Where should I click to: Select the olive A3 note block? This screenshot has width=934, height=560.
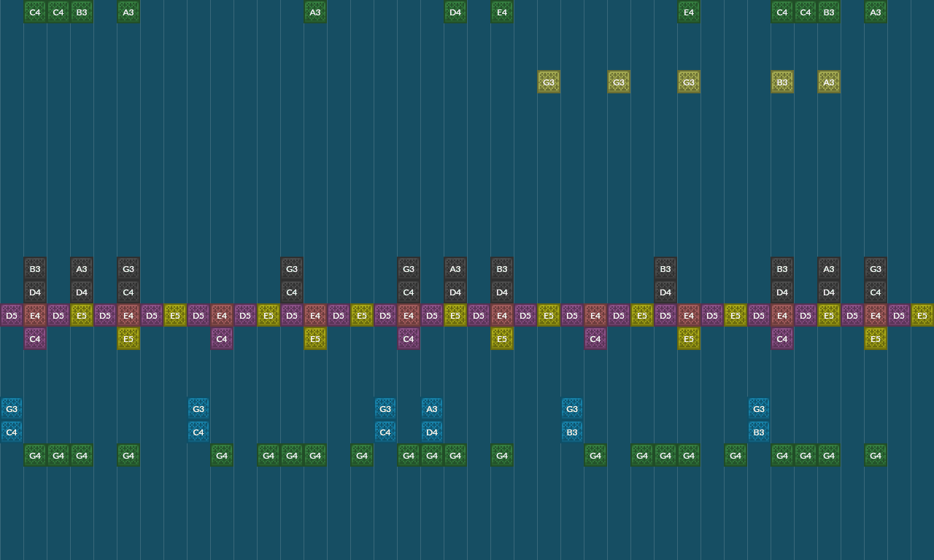[x=829, y=82]
